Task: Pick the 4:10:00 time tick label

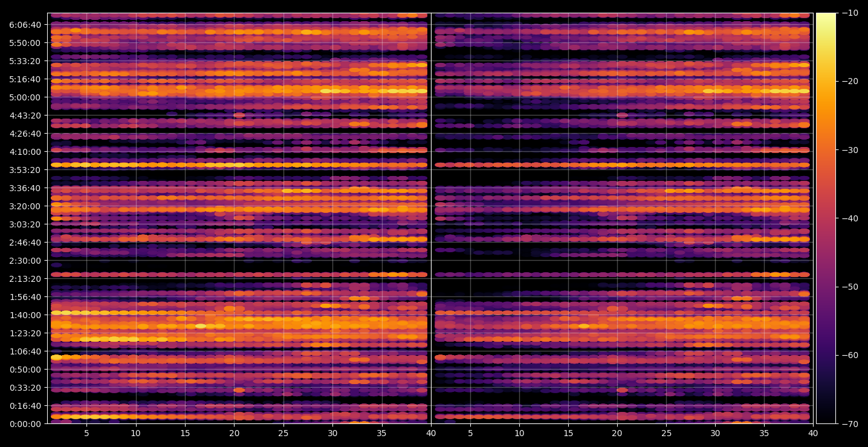Action: tap(25, 152)
